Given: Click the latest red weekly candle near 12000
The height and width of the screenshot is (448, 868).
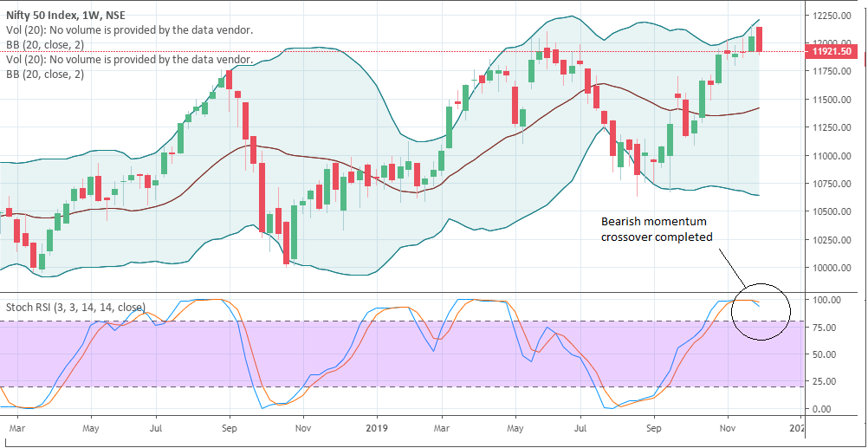Looking at the screenshot, I should click(760, 40).
